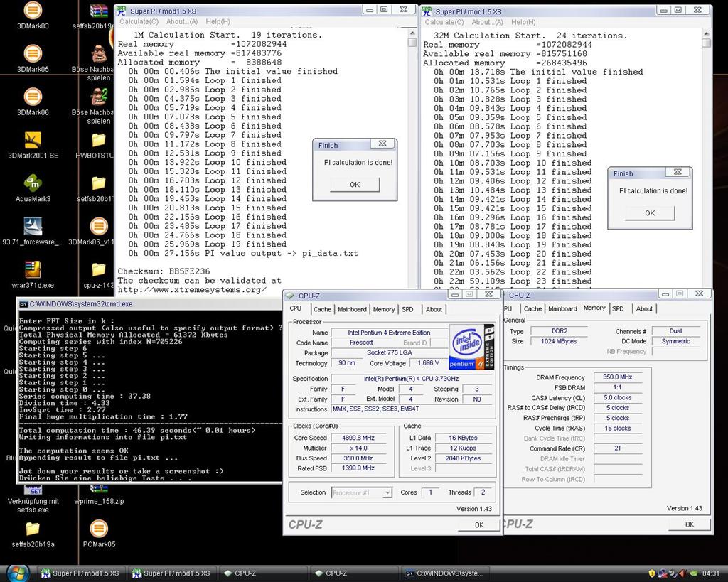Click OK button in right CPU-Z Memory window
Viewport: 728px width, 582px height.
(690, 524)
